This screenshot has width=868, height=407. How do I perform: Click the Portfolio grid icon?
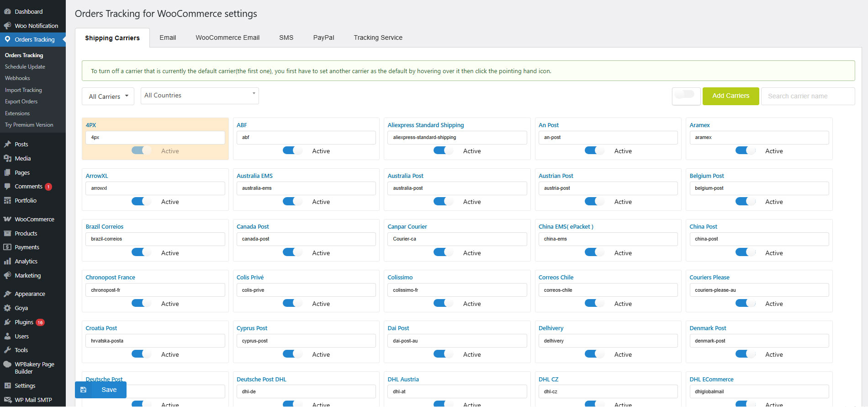7,200
